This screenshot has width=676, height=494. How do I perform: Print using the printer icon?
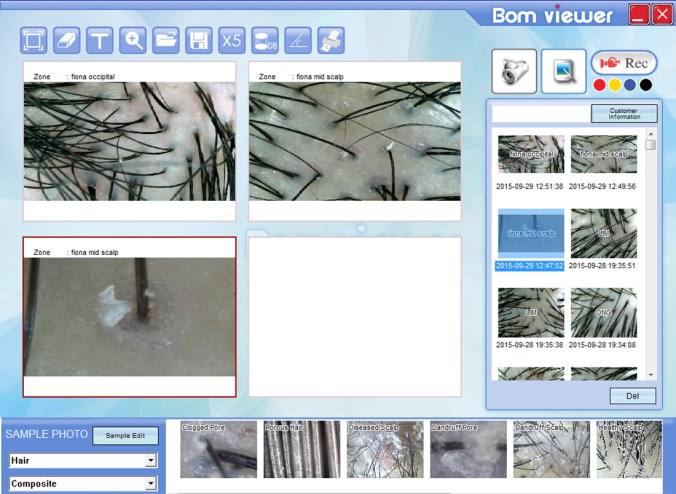[x=331, y=41]
